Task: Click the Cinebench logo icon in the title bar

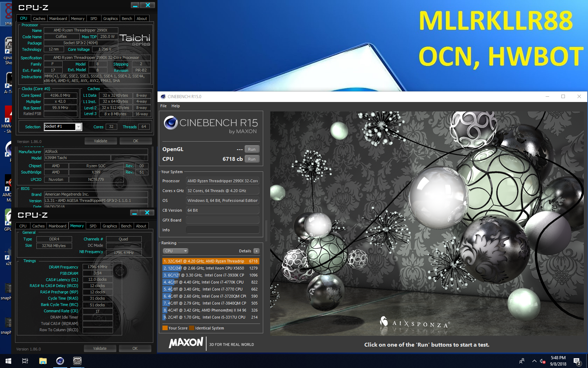Action: tap(163, 97)
